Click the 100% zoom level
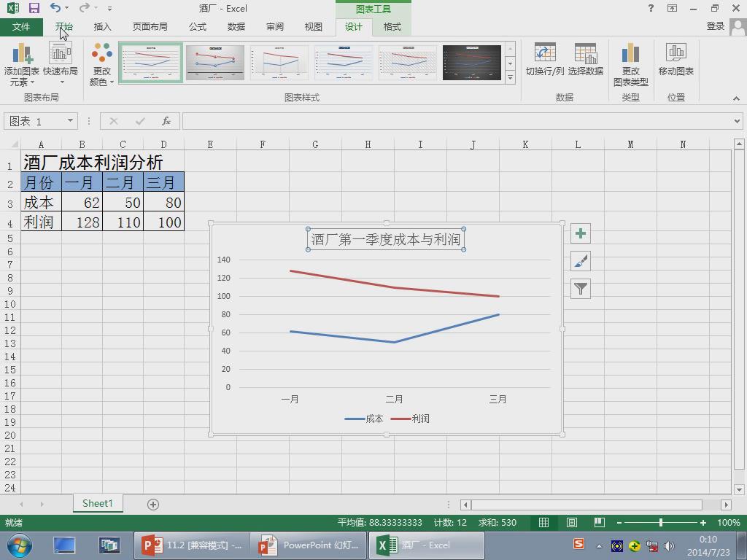Image resolution: width=747 pixels, height=560 pixels. pos(729,522)
